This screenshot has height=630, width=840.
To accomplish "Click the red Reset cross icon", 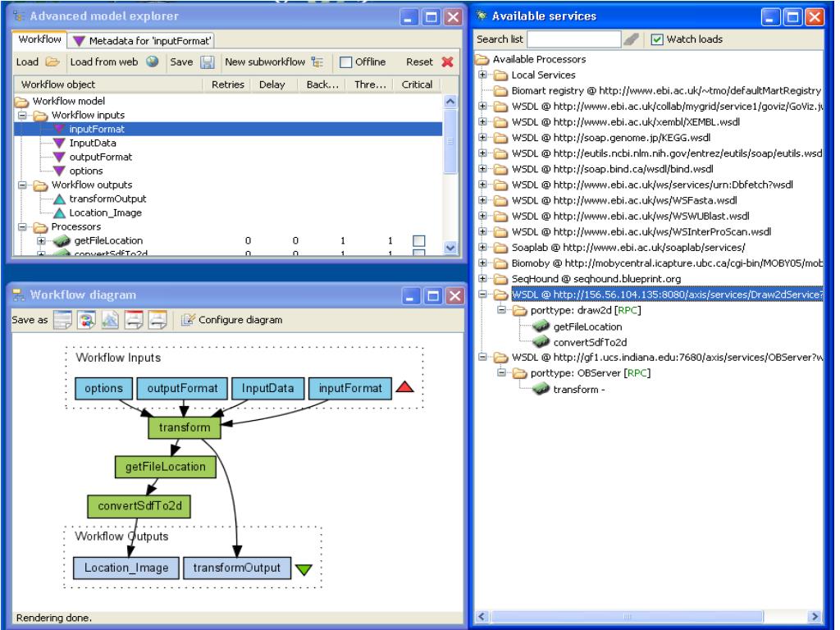I will (x=447, y=62).
